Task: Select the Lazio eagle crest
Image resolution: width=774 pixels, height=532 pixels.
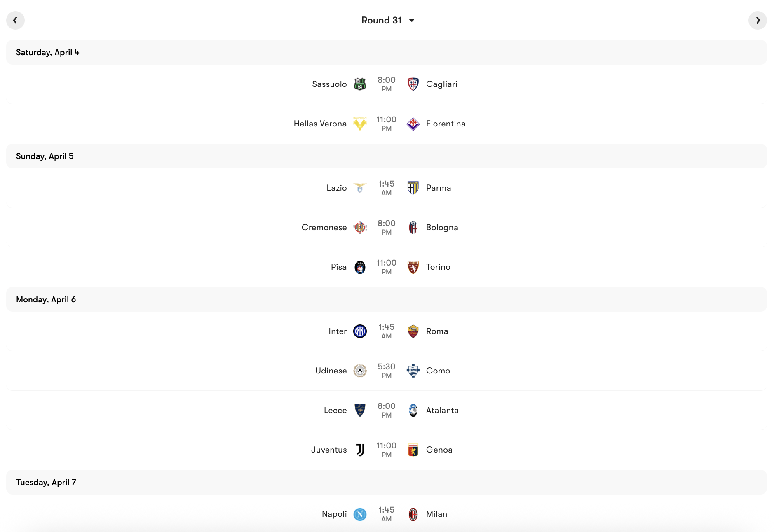Action: (x=360, y=188)
